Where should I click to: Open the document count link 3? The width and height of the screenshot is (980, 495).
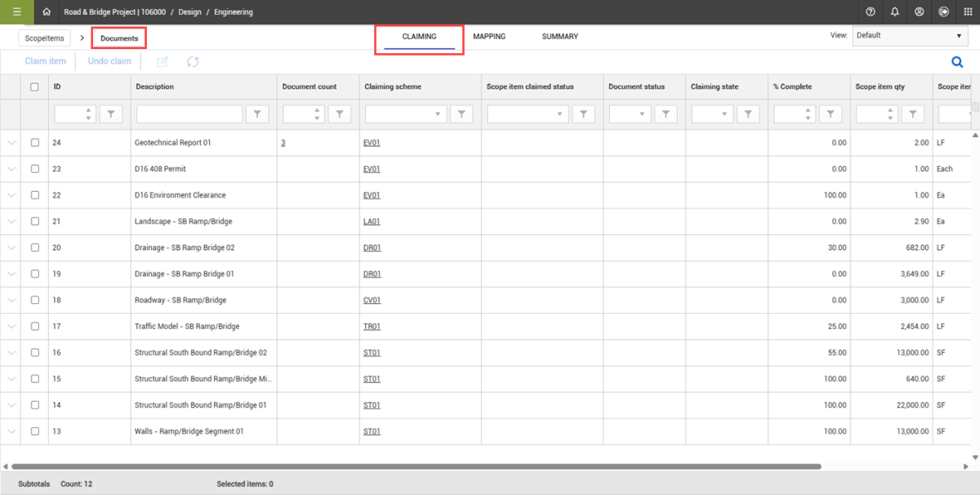tap(283, 143)
